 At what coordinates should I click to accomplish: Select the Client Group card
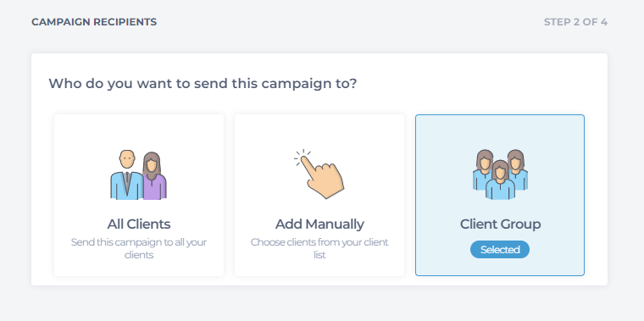500,195
